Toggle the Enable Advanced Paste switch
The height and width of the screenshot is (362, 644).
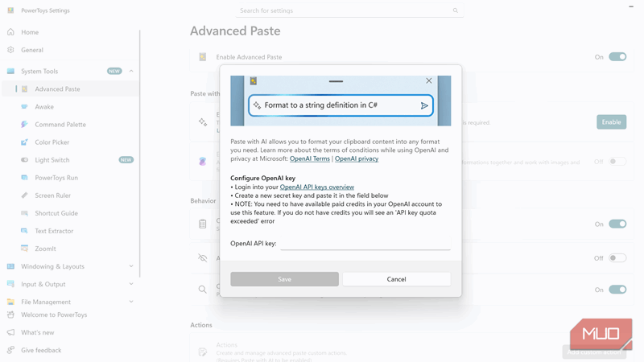pyautogui.click(x=617, y=56)
